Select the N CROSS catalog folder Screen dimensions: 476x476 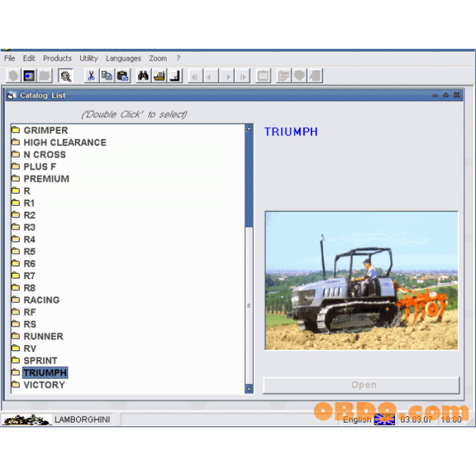[x=39, y=155]
